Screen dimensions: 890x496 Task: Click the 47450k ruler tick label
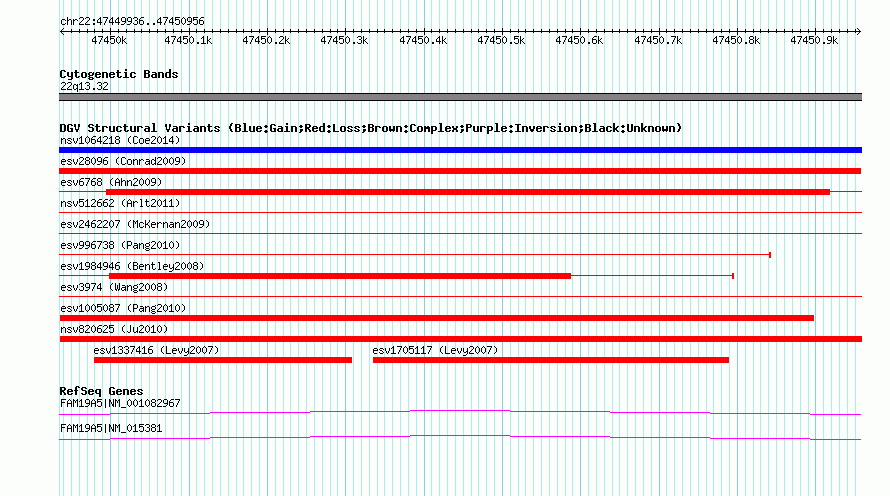point(109,40)
